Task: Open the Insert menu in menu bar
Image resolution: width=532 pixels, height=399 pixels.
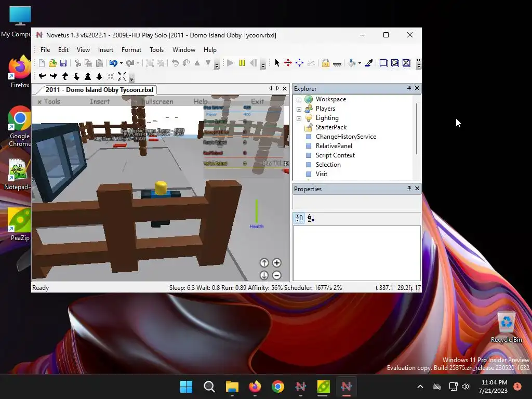Action: (105, 50)
